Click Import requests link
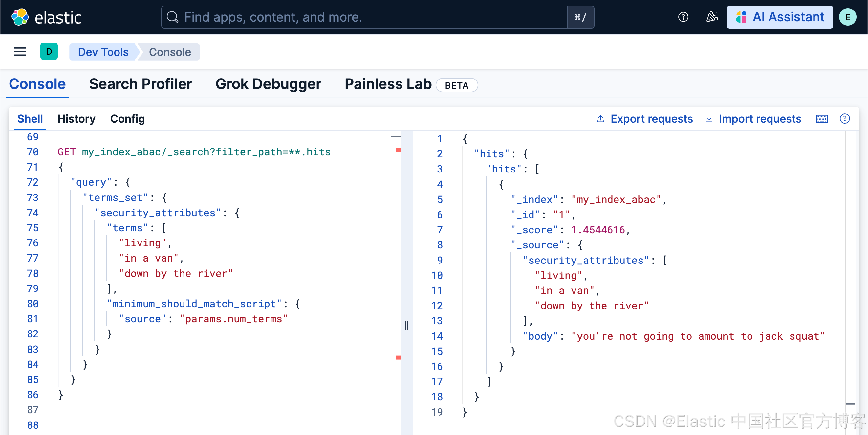Image resolution: width=868 pixels, height=435 pixels. tap(760, 119)
